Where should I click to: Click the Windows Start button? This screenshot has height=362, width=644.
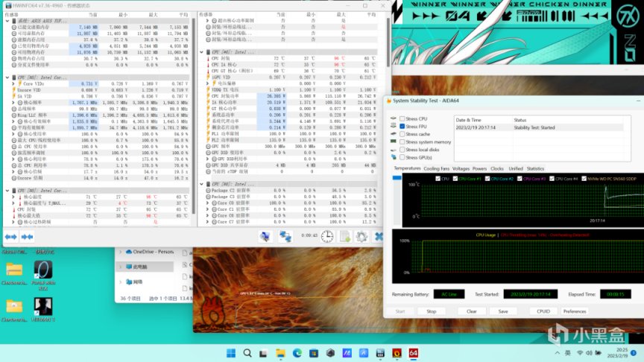coord(230,352)
